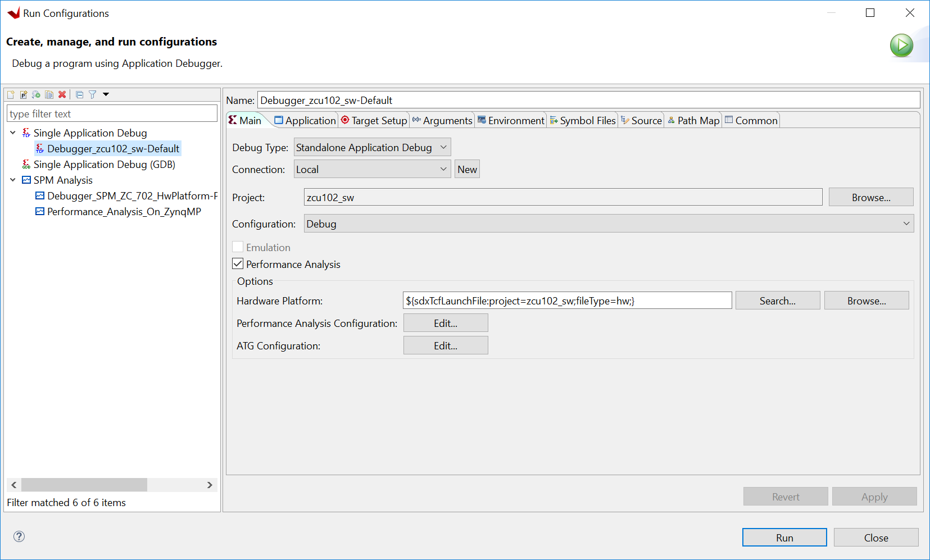Click the horizontal scrollbar in the configurations tree
Screen dimensions: 930x560
tap(84, 485)
